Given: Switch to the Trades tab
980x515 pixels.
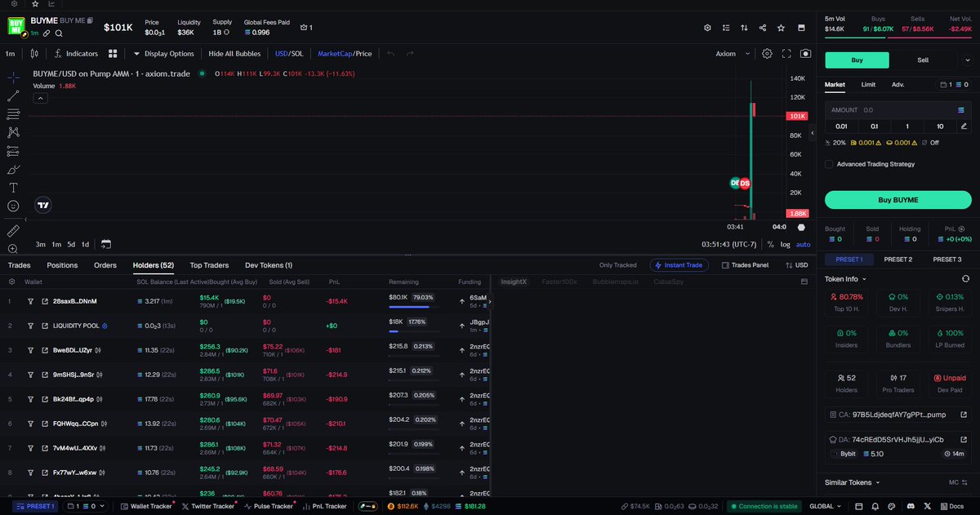Looking at the screenshot, I should pos(20,265).
